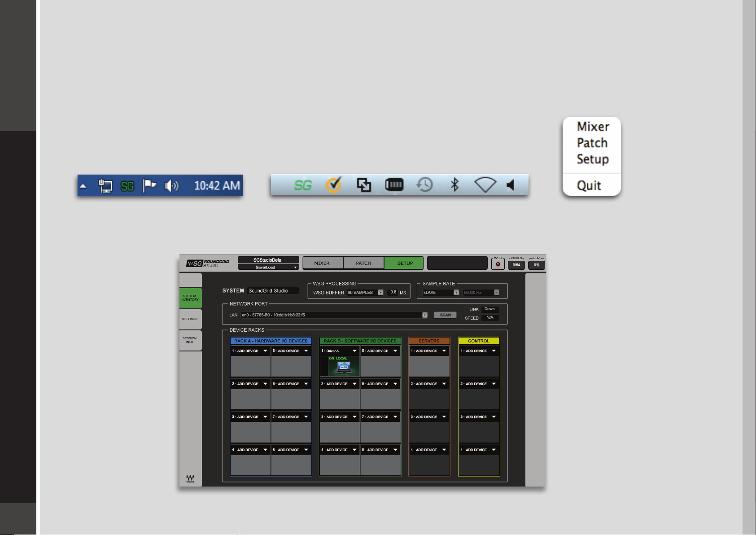Viewport: 756px width, 535px height.
Task: Open Rack A slot 5 Add Device dropdown
Action: tap(291, 351)
